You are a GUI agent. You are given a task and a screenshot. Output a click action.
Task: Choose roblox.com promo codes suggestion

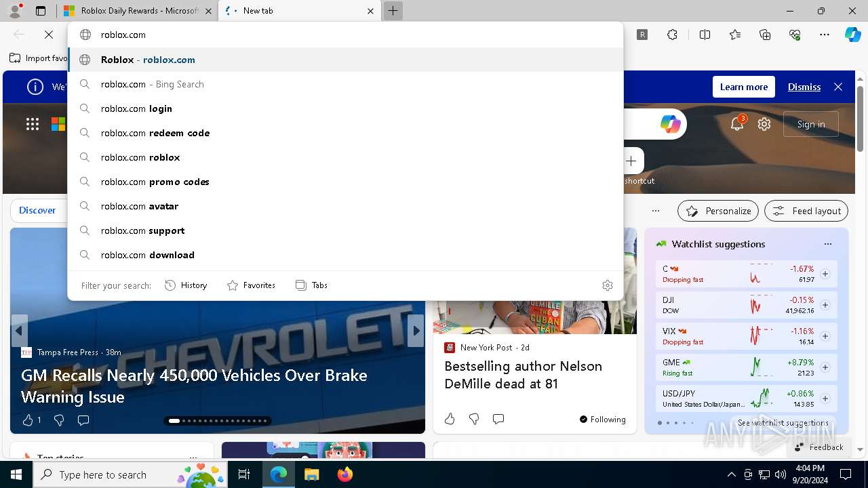pos(346,182)
